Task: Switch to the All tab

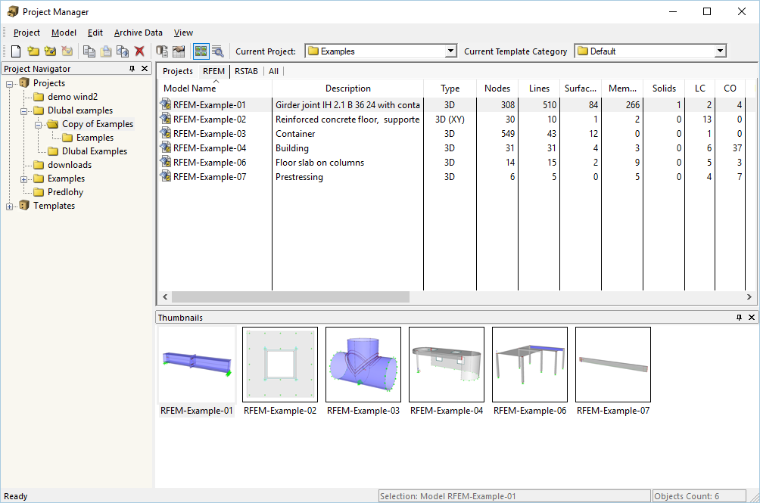Action: click(273, 71)
